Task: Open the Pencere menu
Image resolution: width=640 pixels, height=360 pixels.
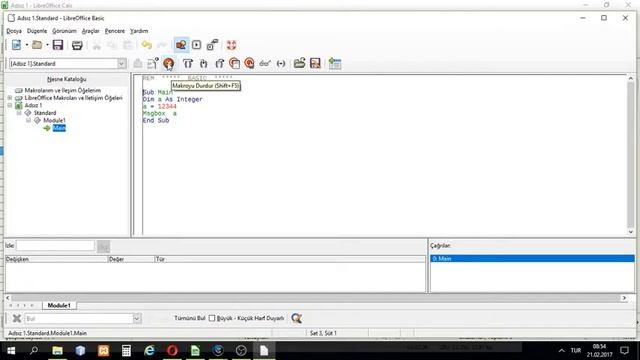Action: pos(115,31)
